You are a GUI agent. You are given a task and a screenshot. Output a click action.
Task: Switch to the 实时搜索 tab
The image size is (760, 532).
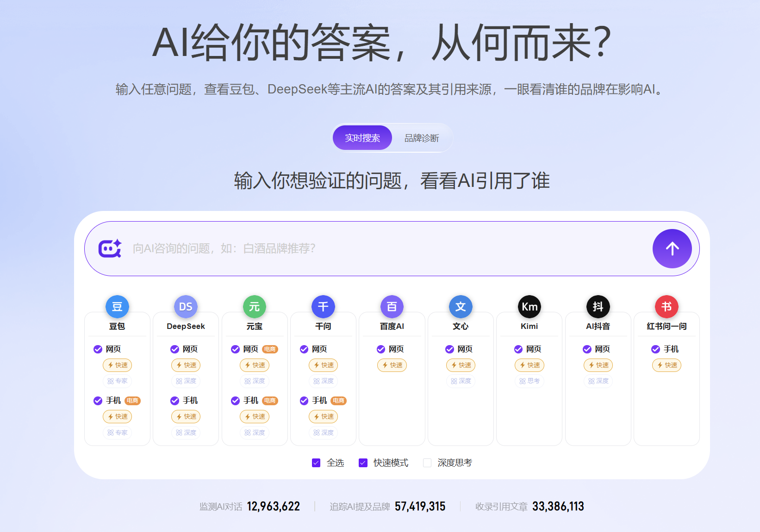[362, 138]
